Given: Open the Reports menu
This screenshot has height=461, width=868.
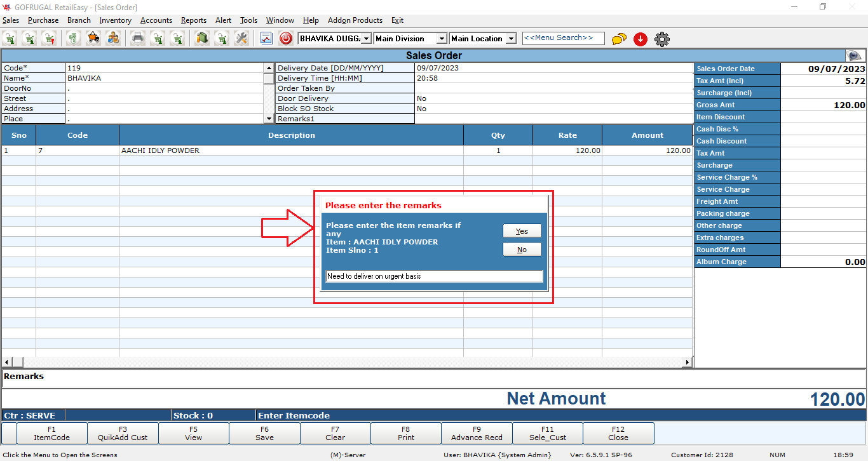Looking at the screenshot, I should click(194, 20).
